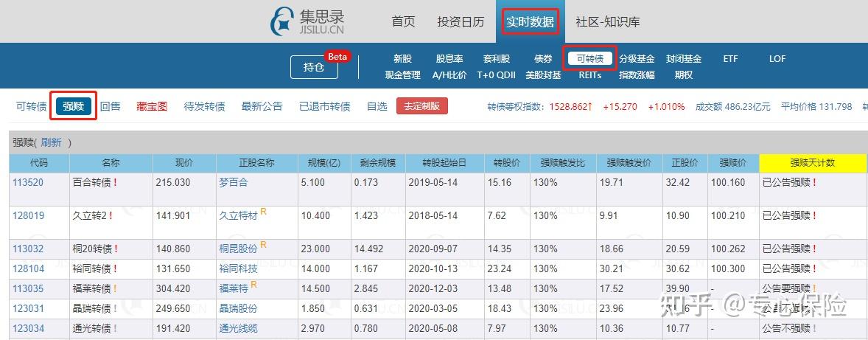
Task: Open the 新股 data section
Action: (403, 59)
